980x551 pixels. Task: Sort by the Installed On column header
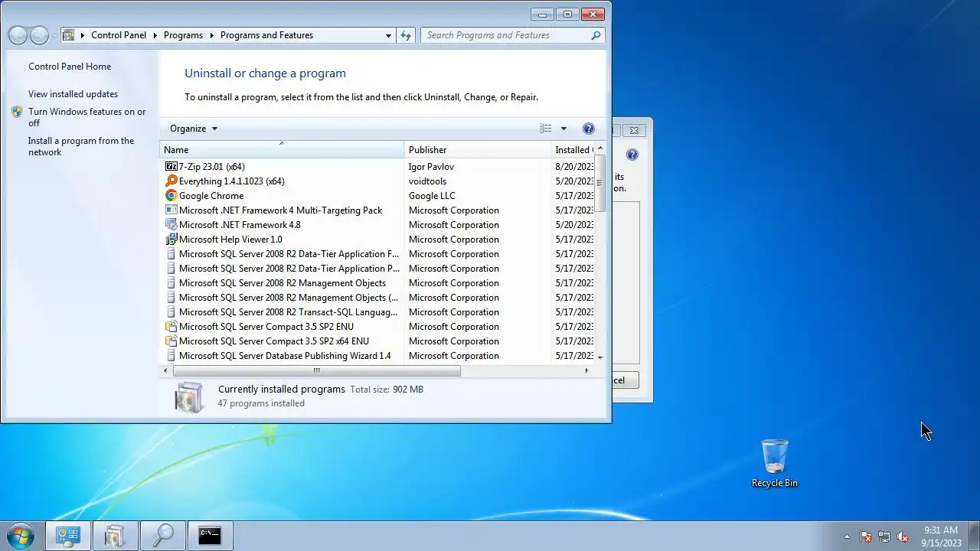click(573, 150)
